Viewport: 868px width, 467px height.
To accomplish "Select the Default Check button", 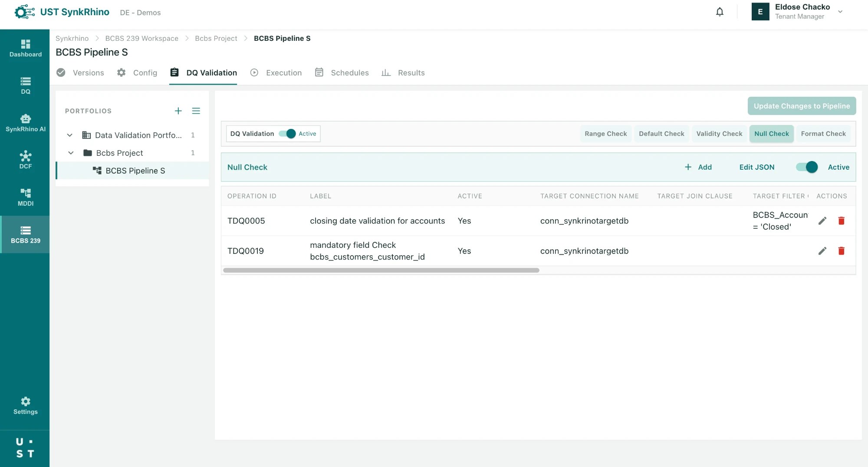I will point(661,134).
